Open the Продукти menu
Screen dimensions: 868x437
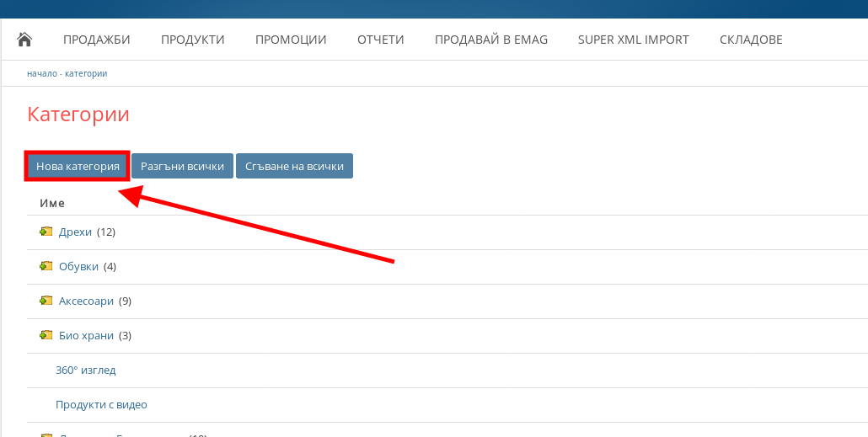193,40
